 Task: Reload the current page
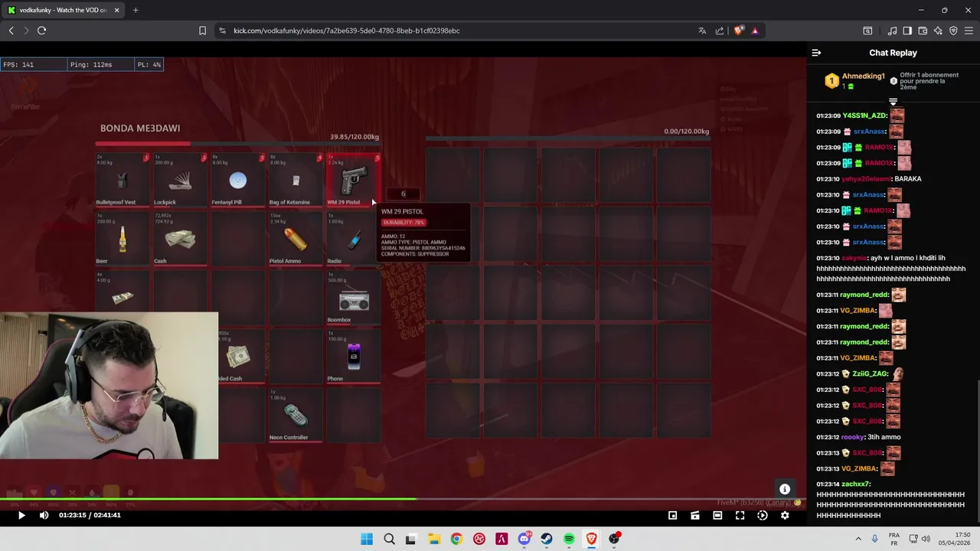(41, 31)
